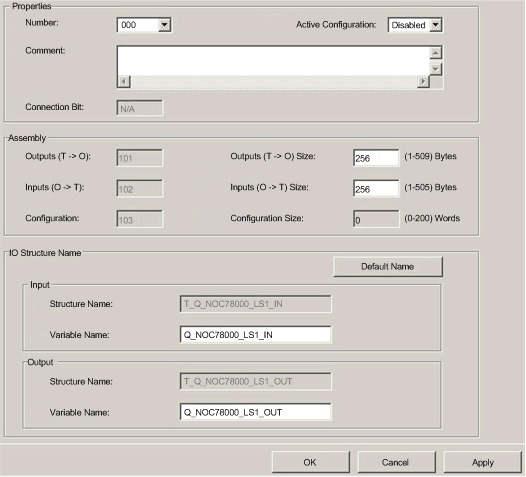Click inside the Comment text area
This screenshot has height=477, width=526.
[x=273, y=61]
